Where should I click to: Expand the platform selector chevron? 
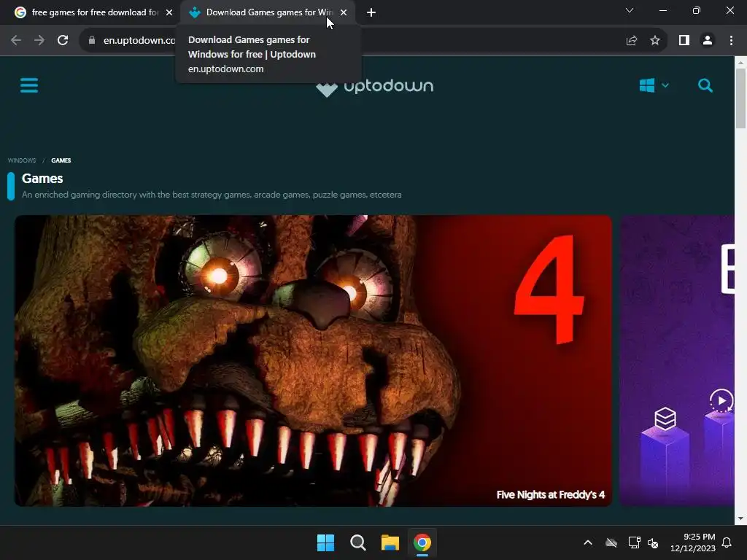coord(665,86)
